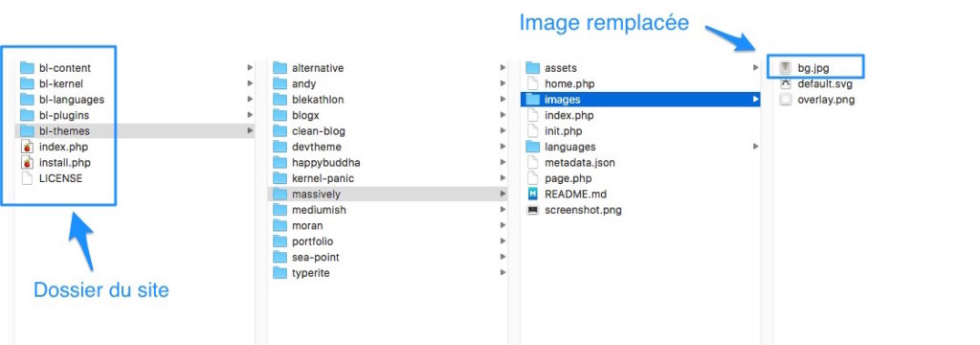This screenshot has width=980, height=345.
Task: Click the README.md markdown file icon
Action: [532, 195]
